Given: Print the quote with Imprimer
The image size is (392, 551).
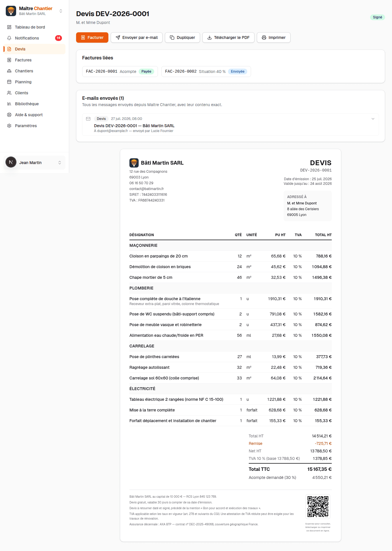Looking at the screenshot, I should coord(274,37).
